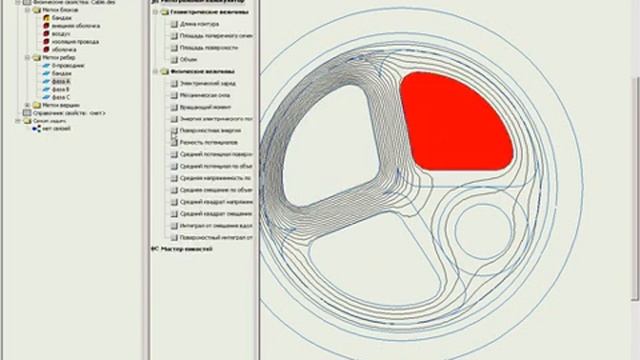Collapse the Метки блоков folder
Image resolution: width=640 pixels, height=360 pixels.
coord(27,10)
